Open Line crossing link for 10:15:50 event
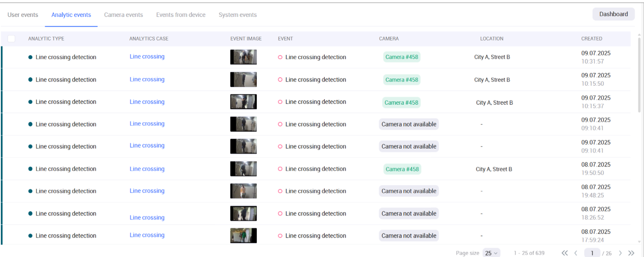Viewport: 644px width, 257px height. (147, 79)
